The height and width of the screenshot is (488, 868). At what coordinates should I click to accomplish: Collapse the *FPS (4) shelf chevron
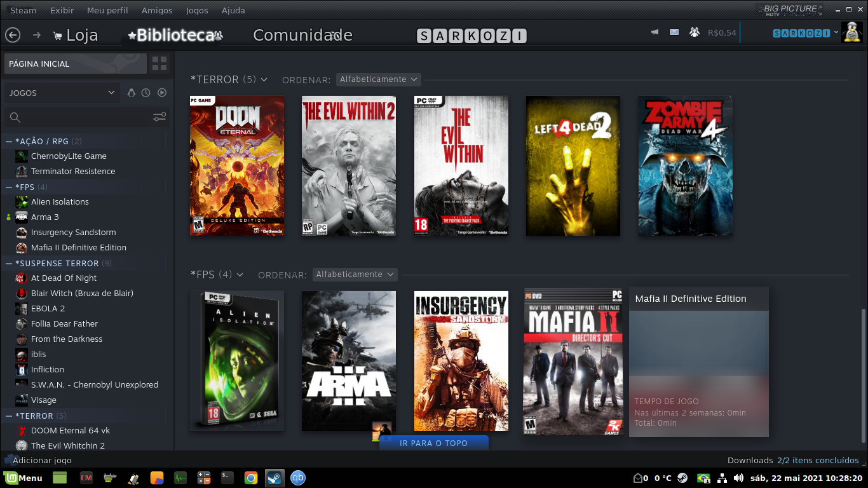[x=240, y=274]
